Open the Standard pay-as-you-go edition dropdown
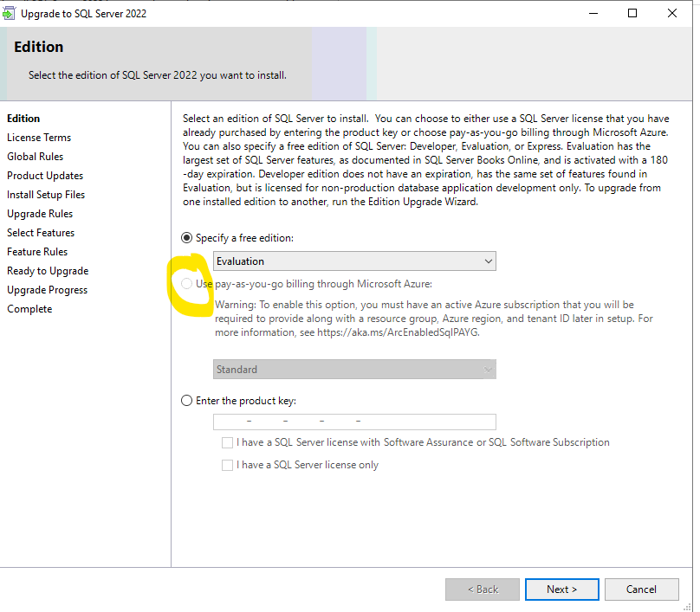Image resolution: width=700 pixels, height=612 pixels. pos(354,370)
